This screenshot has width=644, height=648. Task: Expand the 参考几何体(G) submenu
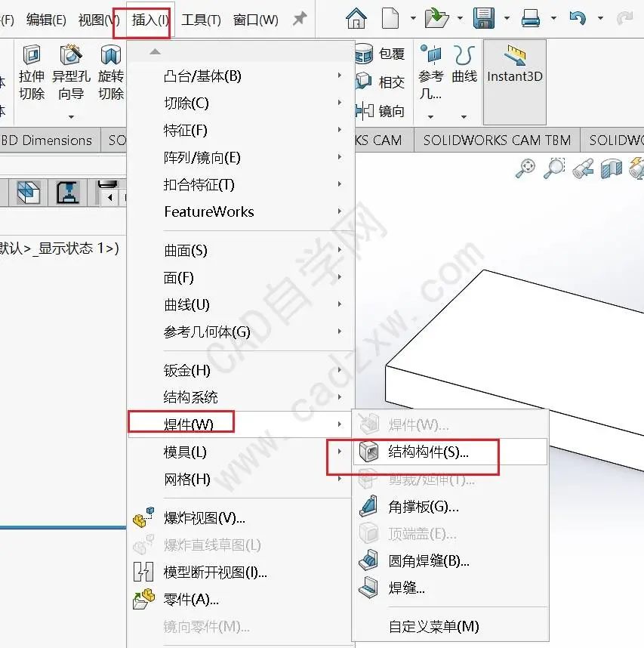(242, 332)
